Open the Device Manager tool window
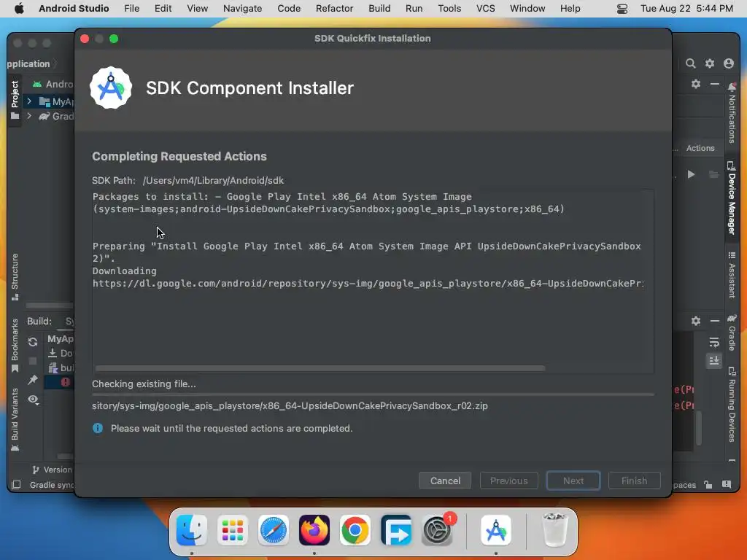 [732, 198]
